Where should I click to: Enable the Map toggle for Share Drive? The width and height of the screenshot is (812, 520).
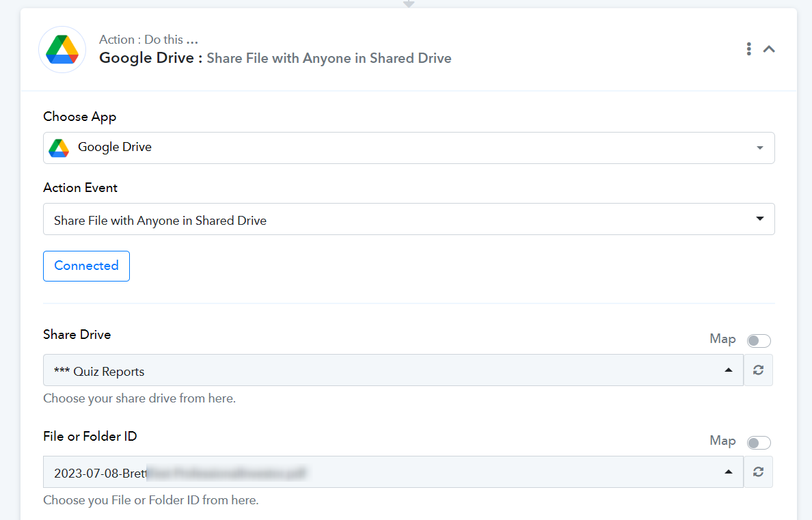[759, 340]
